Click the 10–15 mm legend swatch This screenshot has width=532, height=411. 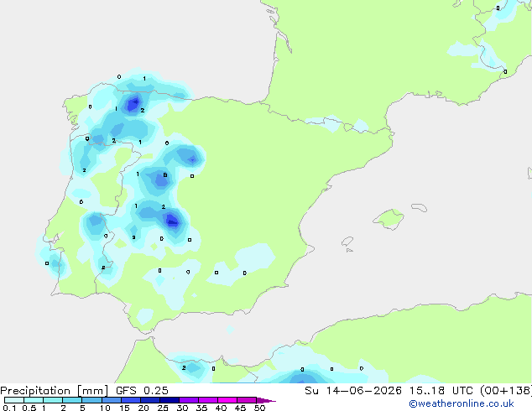click(x=112, y=400)
